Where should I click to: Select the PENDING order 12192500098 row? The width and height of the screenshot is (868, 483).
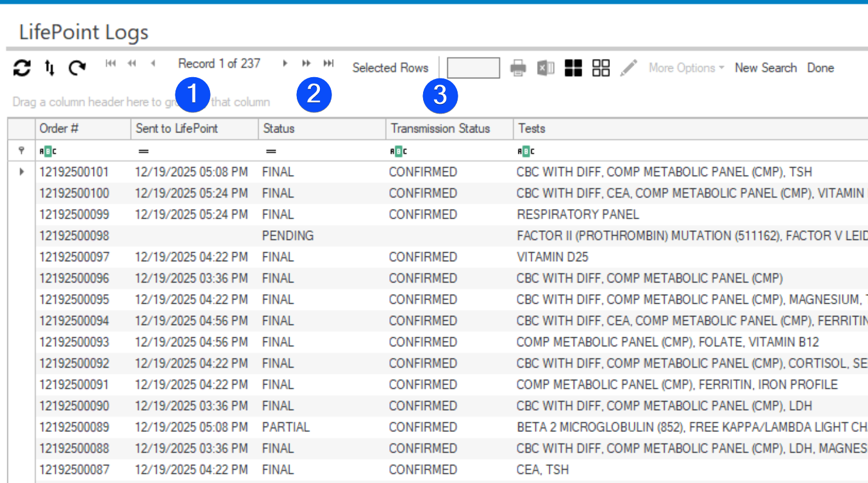74,236
